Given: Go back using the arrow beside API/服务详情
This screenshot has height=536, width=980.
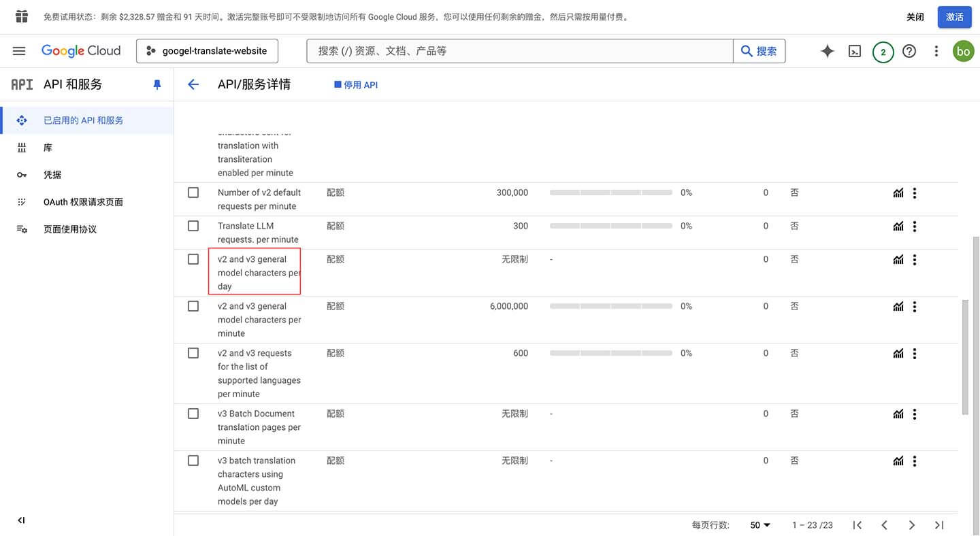Looking at the screenshot, I should pos(193,84).
